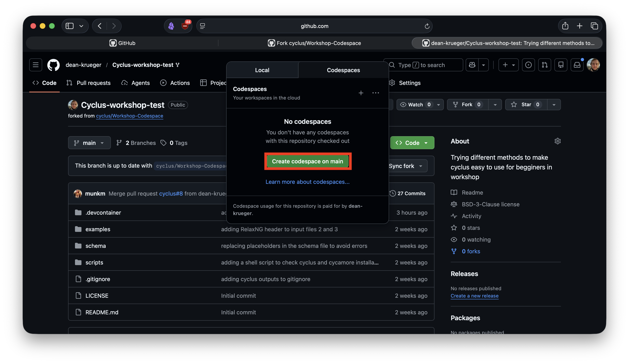Viewport: 629px width, 364px height.
Task: Open the LICENSE file
Action: [97, 295]
